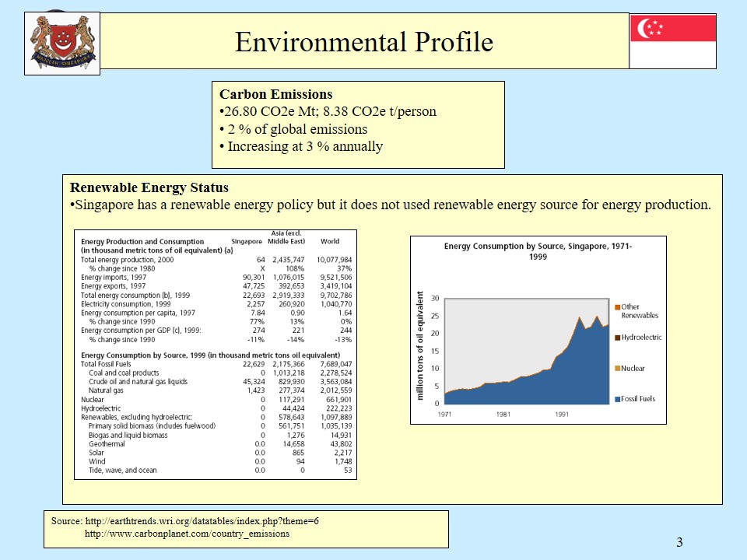Open the carbonplanet.com country emissions link

[187, 534]
